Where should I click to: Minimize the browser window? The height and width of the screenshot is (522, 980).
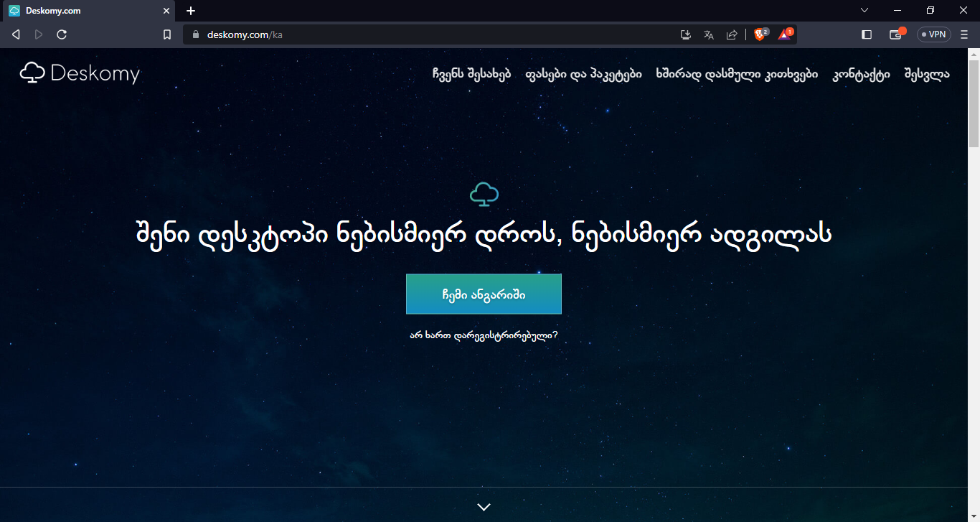(897, 10)
